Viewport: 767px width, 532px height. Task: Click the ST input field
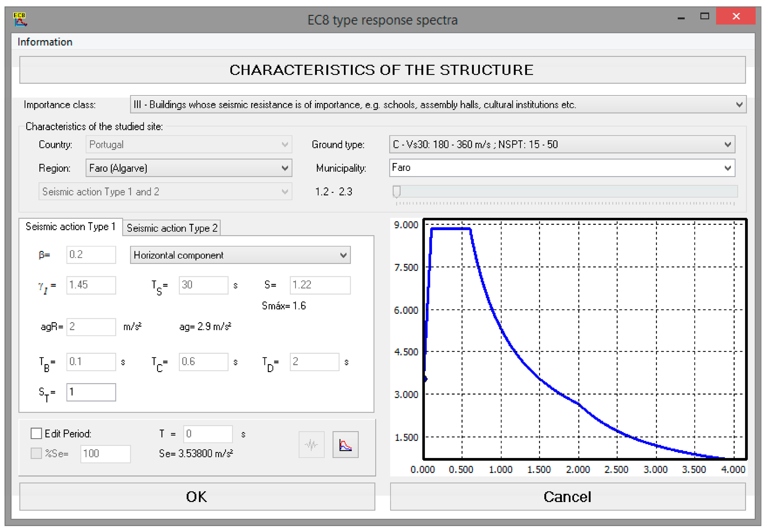coord(91,392)
